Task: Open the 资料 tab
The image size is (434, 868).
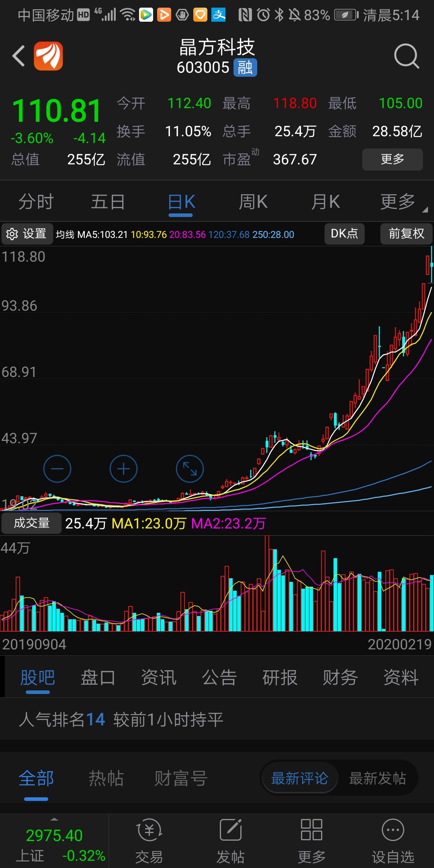Action: click(x=401, y=678)
